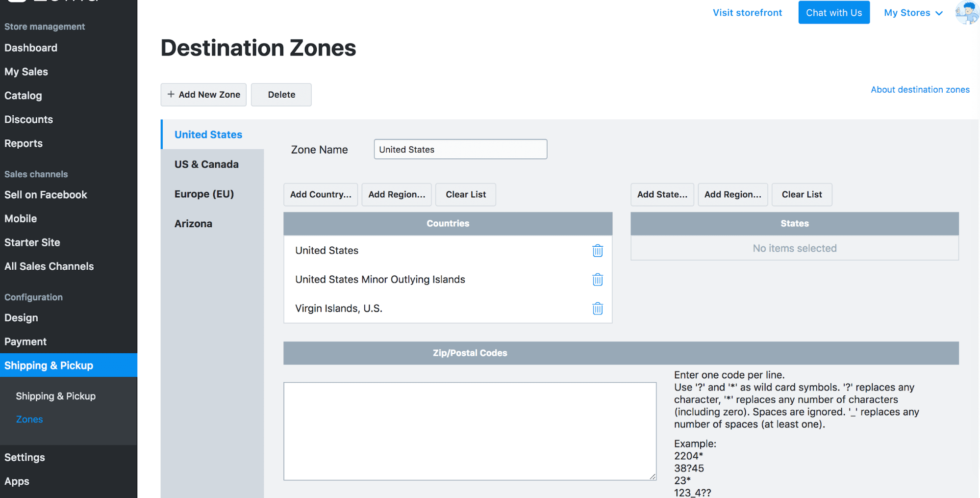The height and width of the screenshot is (498, 980).
Task: Open the Add State dropdown
Action: click(662, 195)
